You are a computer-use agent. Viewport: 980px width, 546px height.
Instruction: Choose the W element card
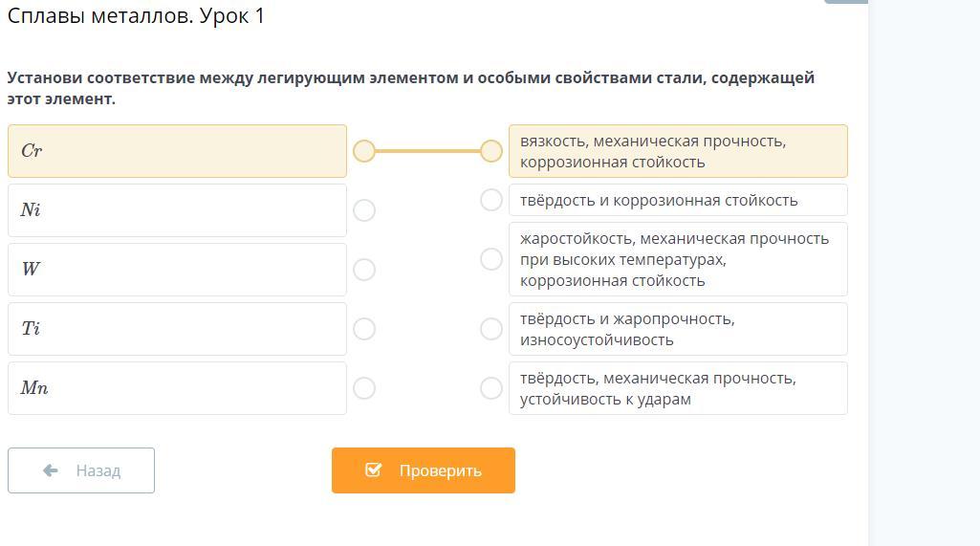point(177,270)
